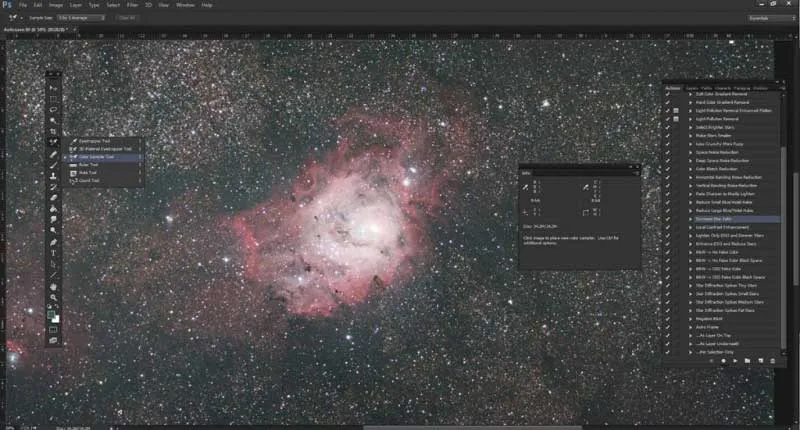Screen dimensions: 800x430
Task: Choose Note Tool from flyout
Action: coord(88,172)
